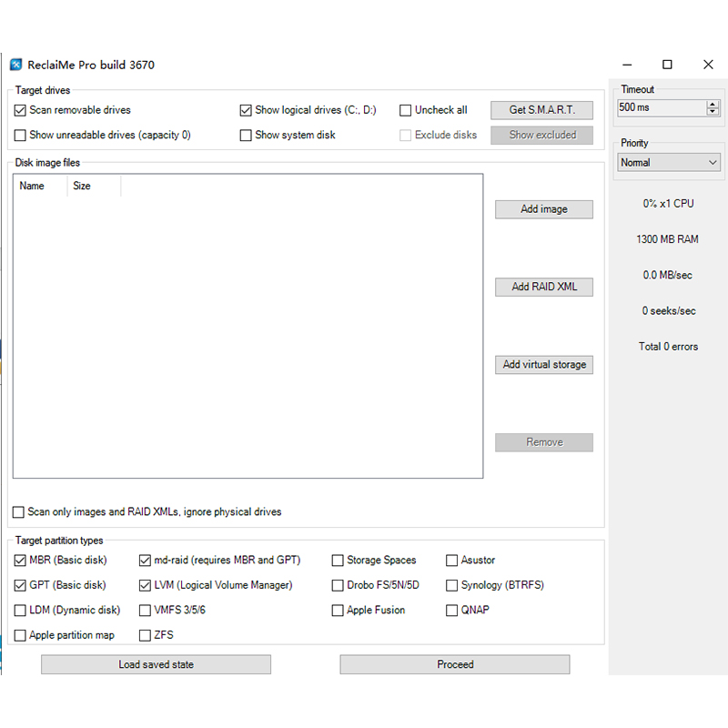728x728 pixels.
Task: Click the Add image button
Action: [543, 209]
